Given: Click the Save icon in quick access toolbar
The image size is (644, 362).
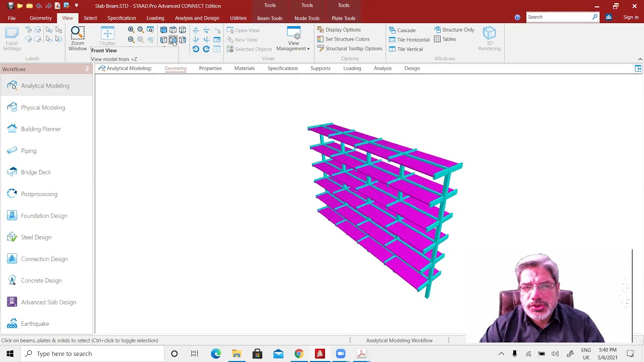Looking at the screenshot, I should pyautogui.click(x=11, y=6).
